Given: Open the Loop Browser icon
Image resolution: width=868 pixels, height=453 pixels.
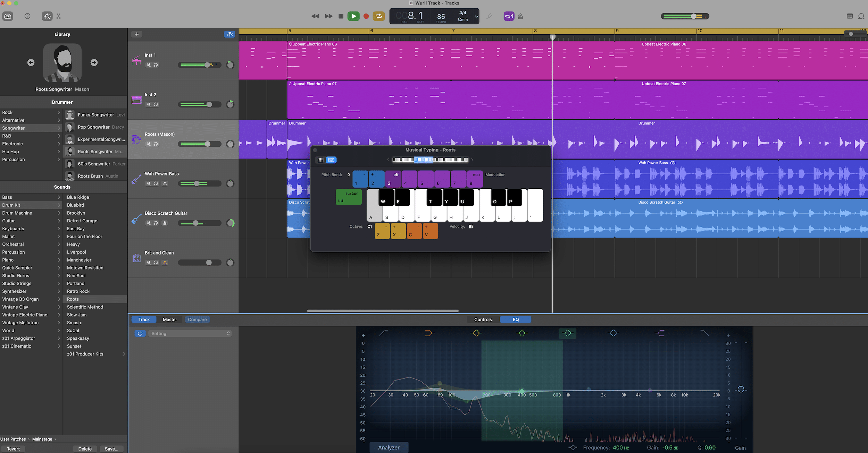Looking at the screenshot, I should click(x=861, y=16).
